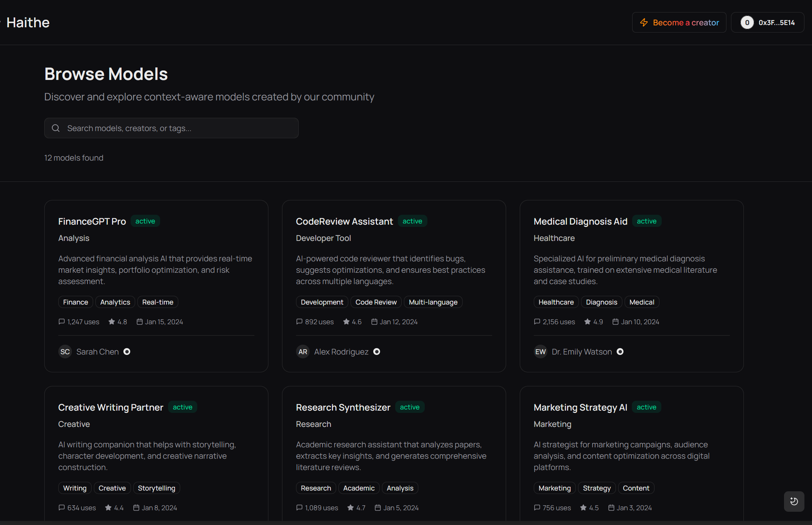Open the CodeReview Assistant model title
Image resolution: width=812 pixels, height=525 pixels.
click(x=344, y=221)
